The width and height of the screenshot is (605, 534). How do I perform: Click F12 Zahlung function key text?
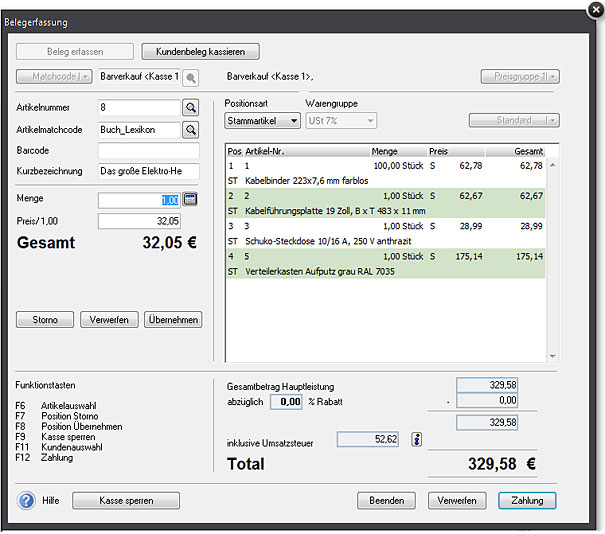(44, 458)
